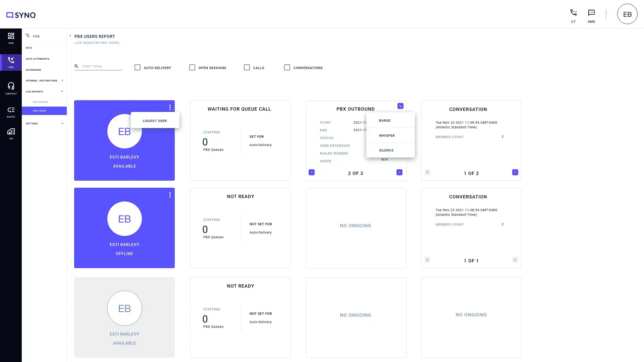Click the PBX phone icon in submenu header
Screen dimensions: 644x362
[28, 36]
